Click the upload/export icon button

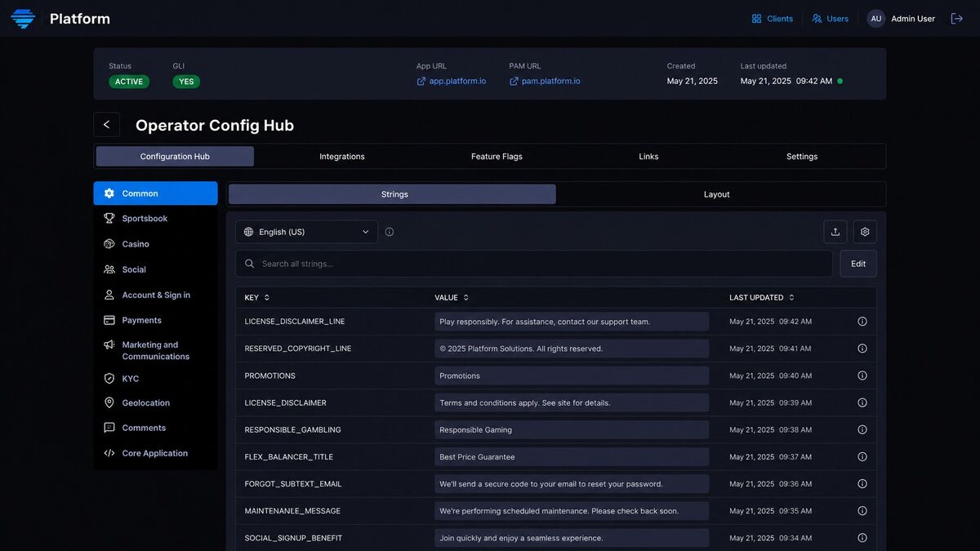[x=835, y=232]
